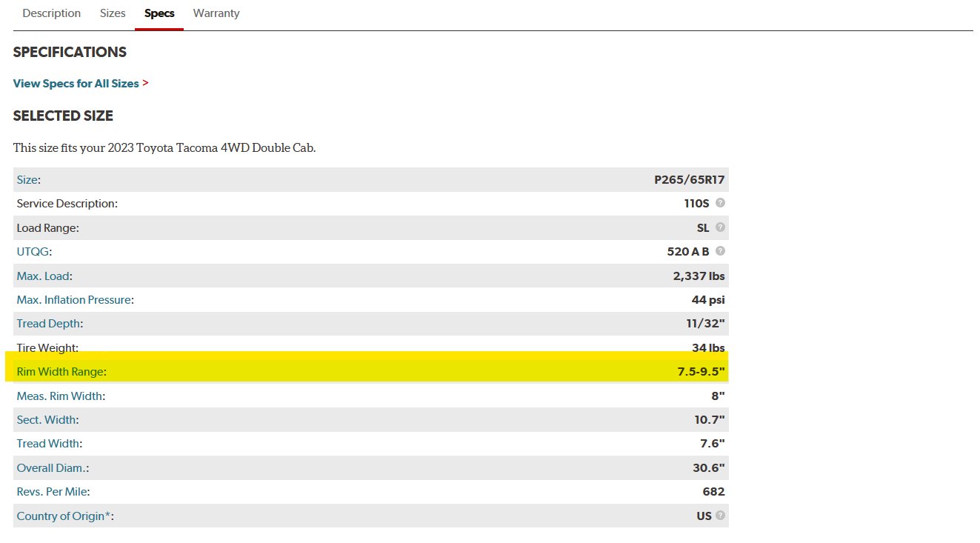Open the Warranty tab

tap(216, 13)
